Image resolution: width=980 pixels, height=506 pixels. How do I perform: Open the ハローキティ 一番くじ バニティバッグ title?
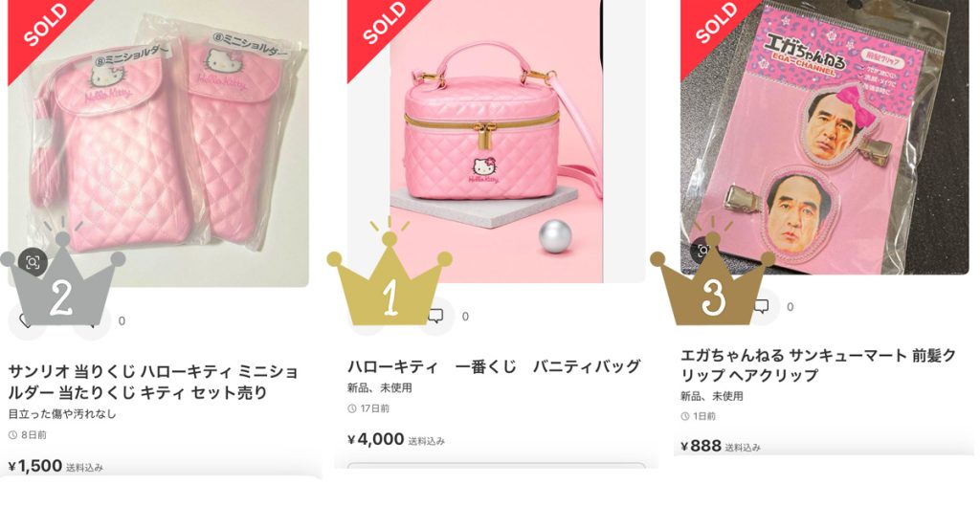pos(494,366)
